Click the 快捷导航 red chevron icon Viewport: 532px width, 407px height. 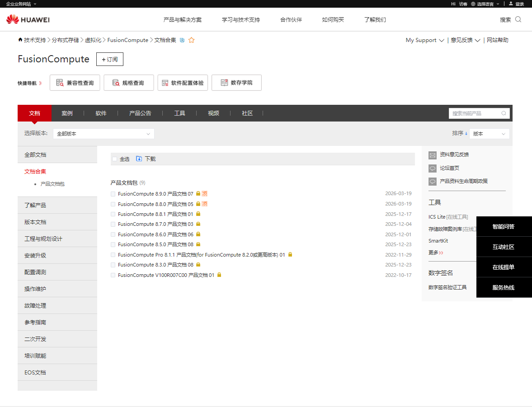[x=40, y=83]
